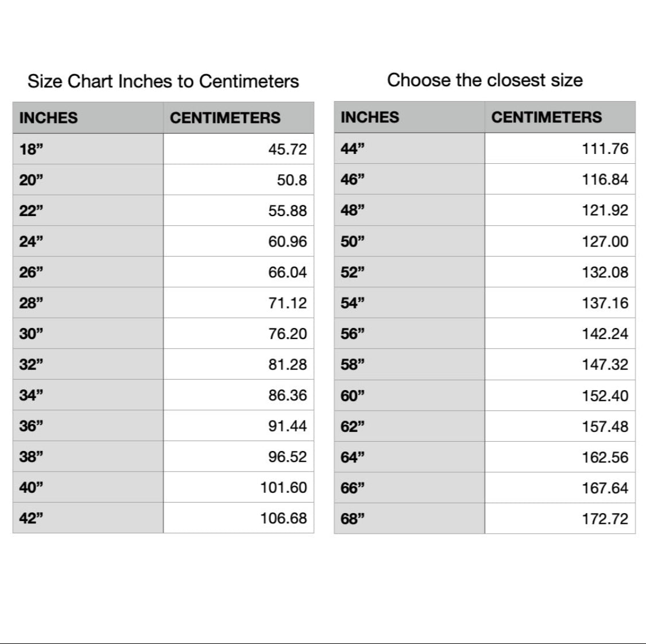646x644 pixels.
Task: Click the 91.44 centimeters value
Action: [x=287, y=426]
